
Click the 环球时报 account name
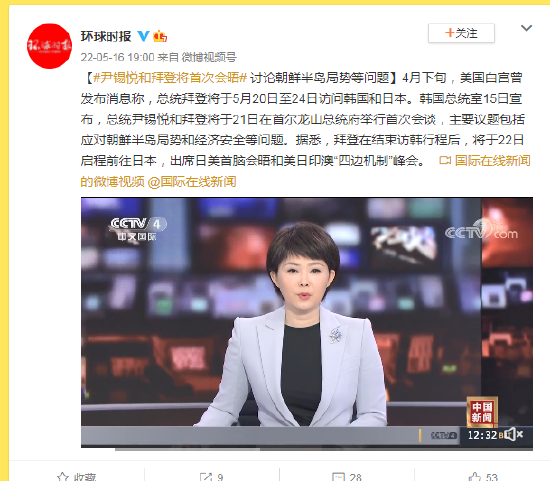106,36
